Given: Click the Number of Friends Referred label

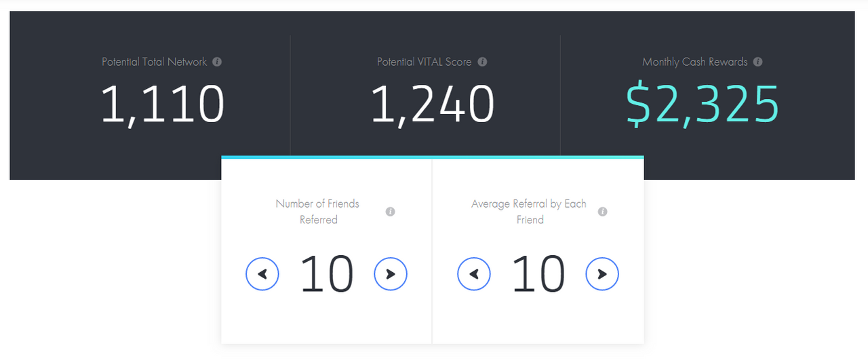Looking at the screenshot, I should pyautogui.click(x=317, y=212).
